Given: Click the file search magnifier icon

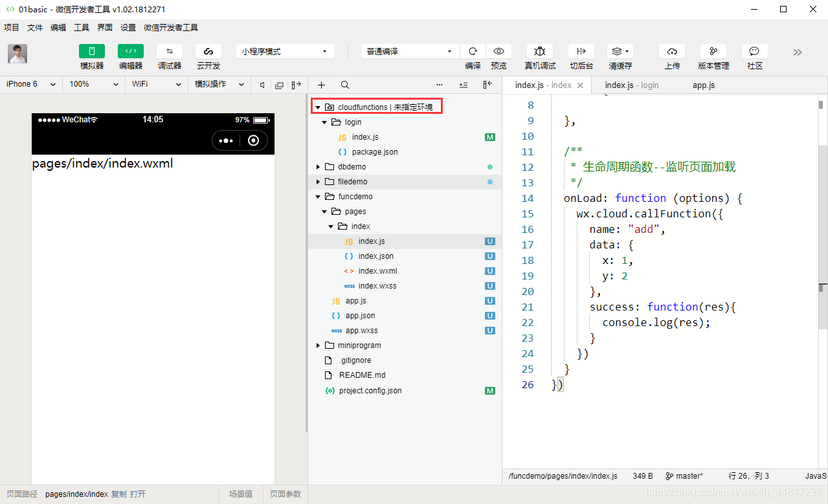Looking at the screenshot, I should coord(345,85).
